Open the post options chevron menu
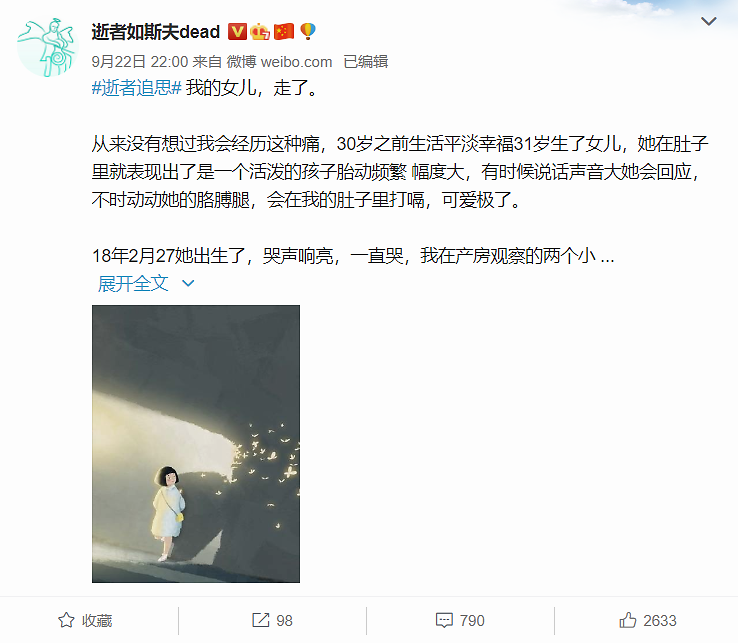The image size is (738, 643). [x=708, y=21]
